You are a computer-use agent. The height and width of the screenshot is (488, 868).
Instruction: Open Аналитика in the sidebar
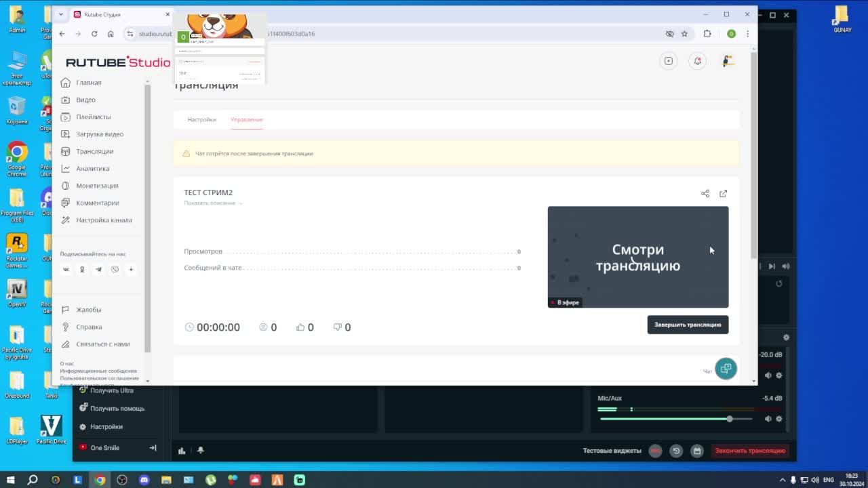click(85, 168)
